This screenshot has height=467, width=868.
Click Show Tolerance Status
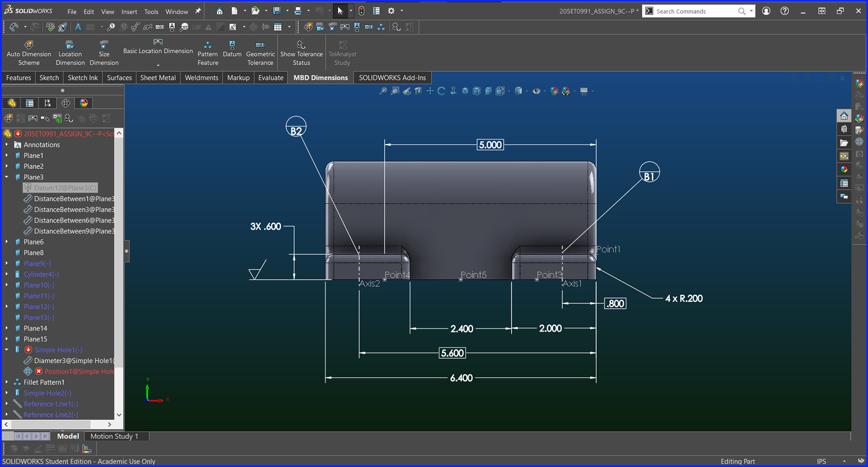(302, 53)
